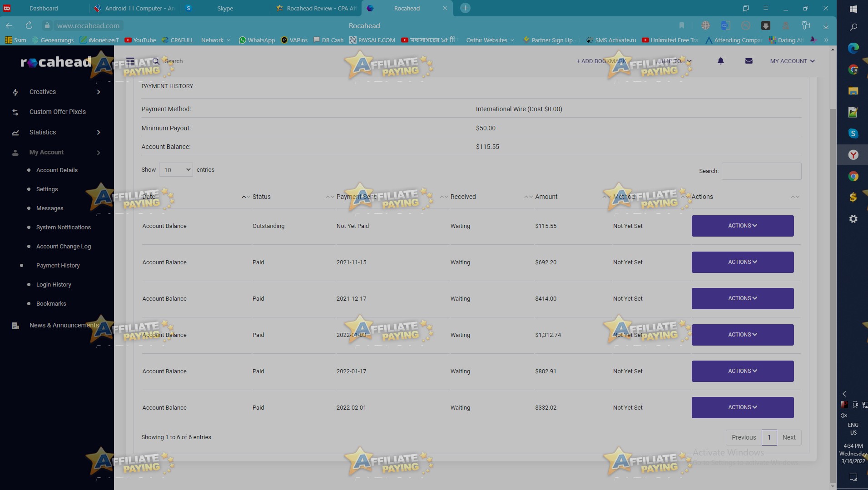
Task: Click the Custom Offer Pixels arrows icon
Action: click(15, 112)
